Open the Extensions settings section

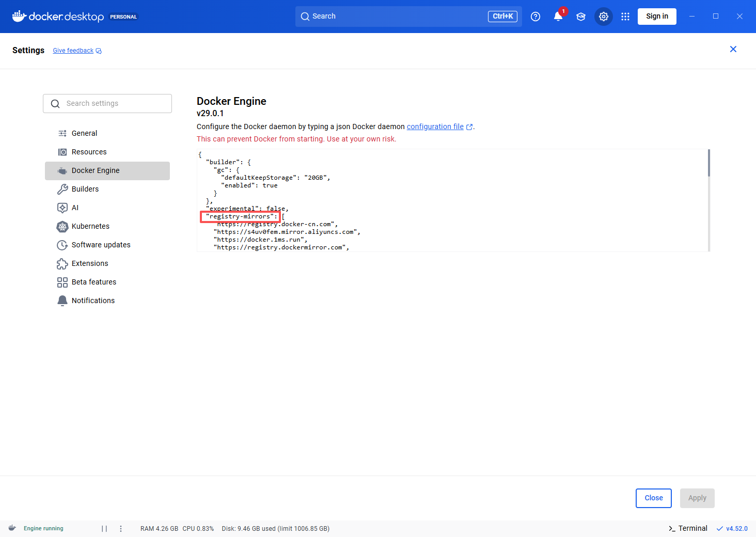(107, 263)
